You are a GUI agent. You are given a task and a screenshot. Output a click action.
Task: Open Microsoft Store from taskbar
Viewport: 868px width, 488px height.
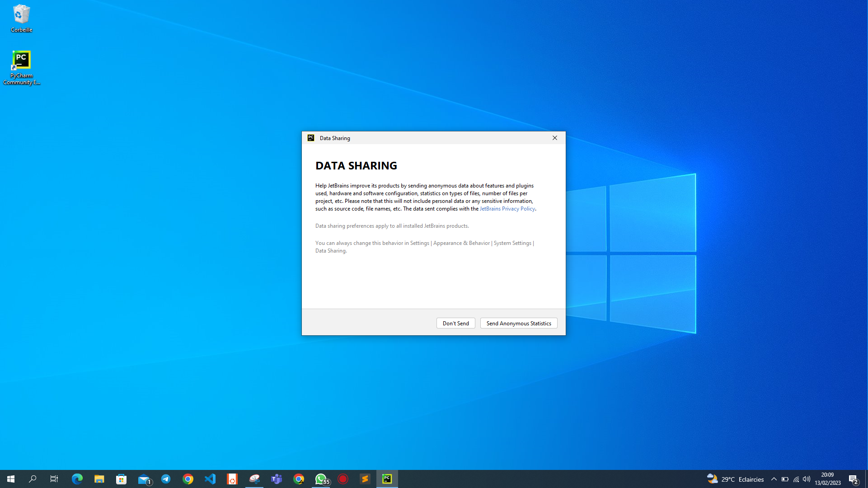pos(122,479)
